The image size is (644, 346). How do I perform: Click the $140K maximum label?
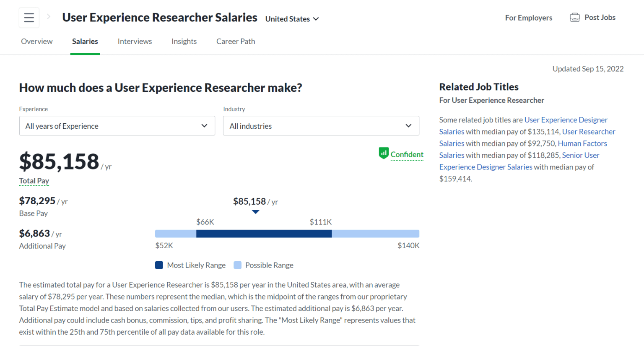coord(409,245)
